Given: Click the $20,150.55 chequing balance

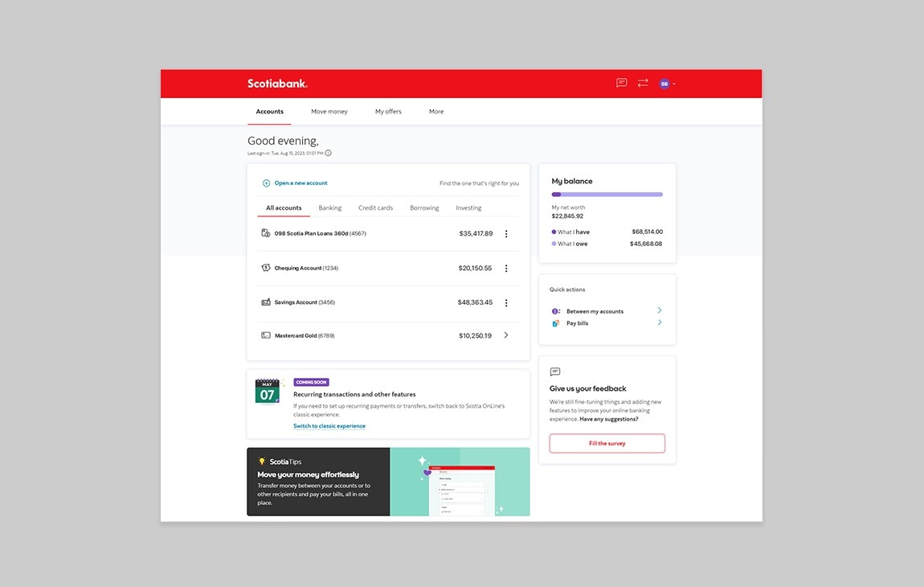Looking at the screenshot, I should tap(475, 268).
